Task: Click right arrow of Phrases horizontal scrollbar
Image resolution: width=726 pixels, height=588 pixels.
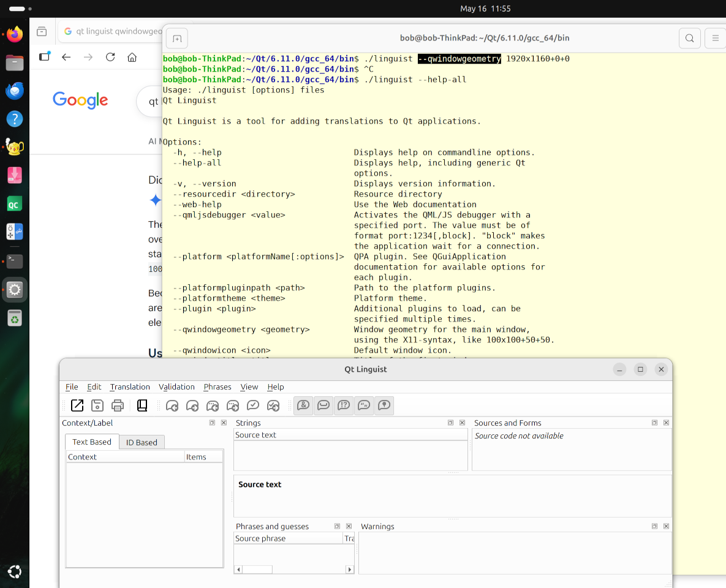Action: 350,570
